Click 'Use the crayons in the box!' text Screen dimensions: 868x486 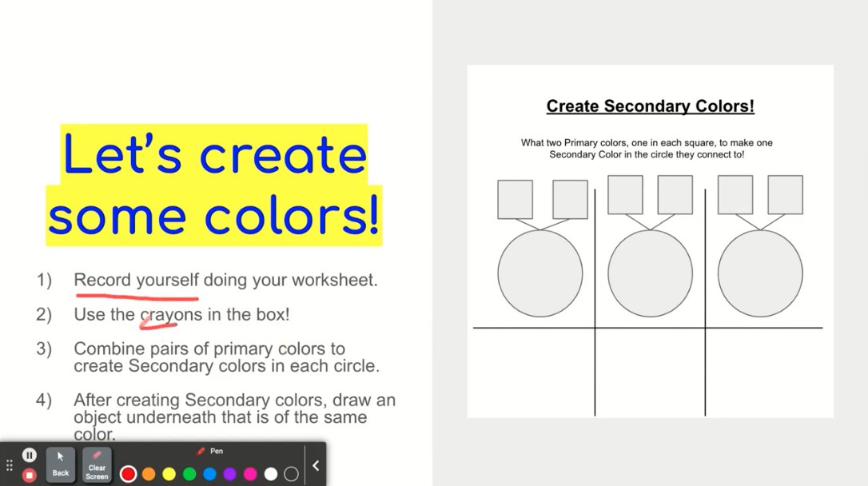(181, 314)
